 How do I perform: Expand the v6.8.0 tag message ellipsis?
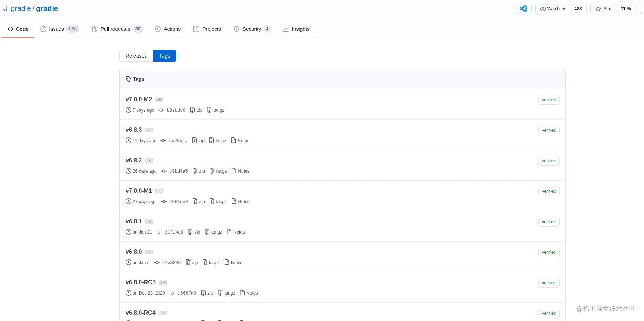click(x=149, y=252)
